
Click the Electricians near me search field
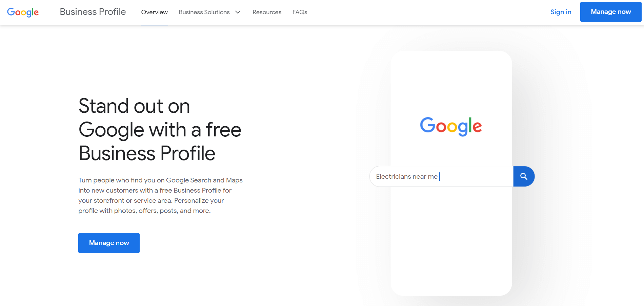(441, 176)
